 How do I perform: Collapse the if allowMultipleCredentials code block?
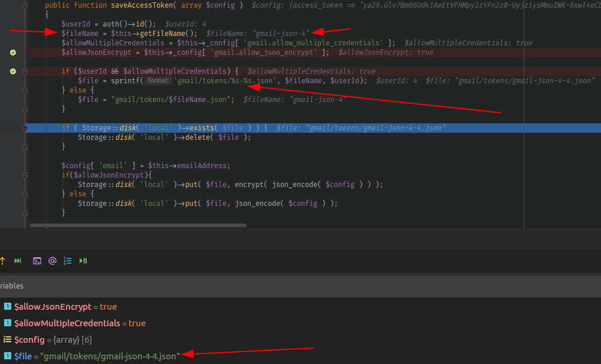click(24, 71)
